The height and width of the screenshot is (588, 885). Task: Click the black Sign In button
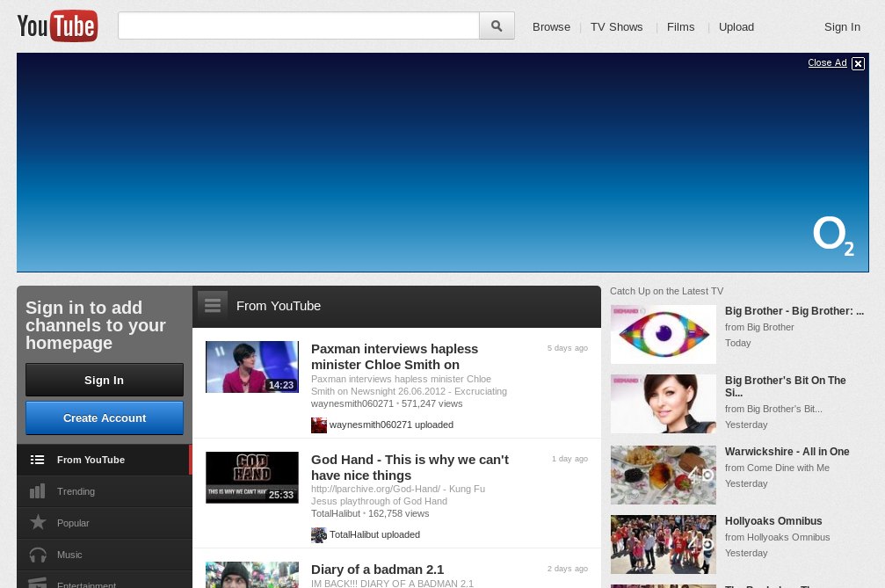coord(105,380)
